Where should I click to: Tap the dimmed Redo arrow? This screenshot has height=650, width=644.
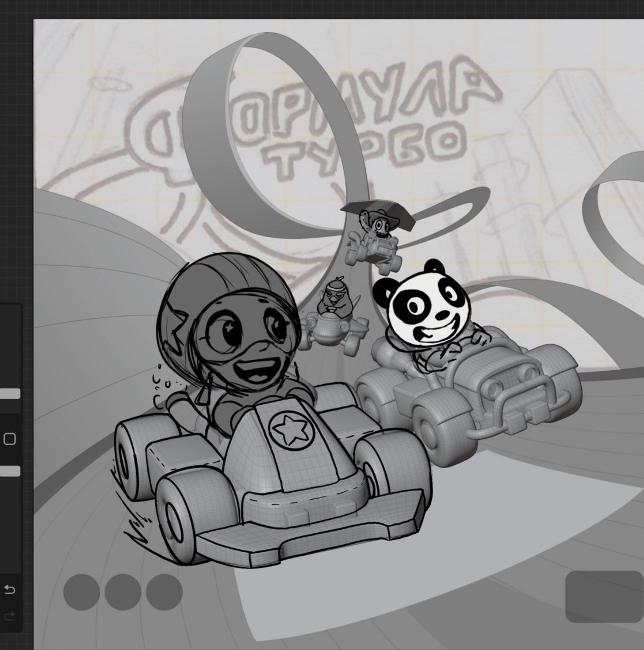(x=9, y=616)
